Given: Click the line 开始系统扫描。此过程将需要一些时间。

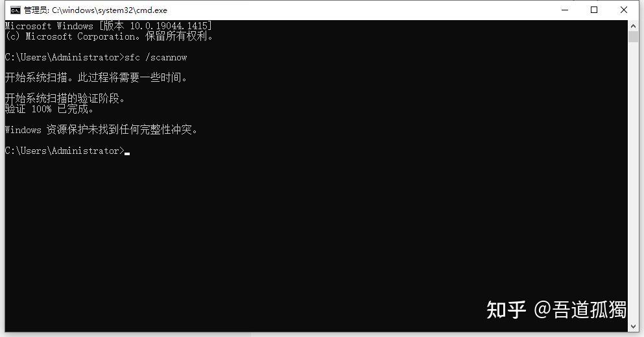Looking at the screenshot, I should [96, 77].
